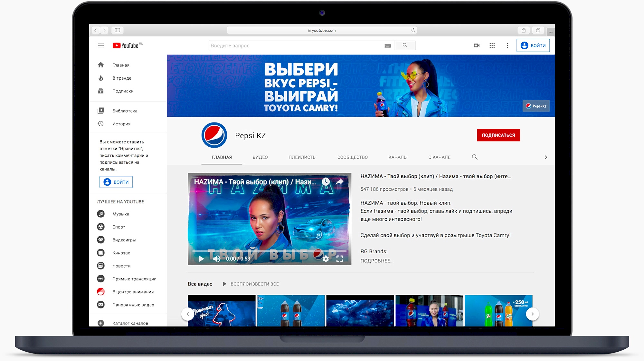Click the share arrow on video player
Image resolution: width=644 pixels, height=361 pixels.
coord(340,182)
